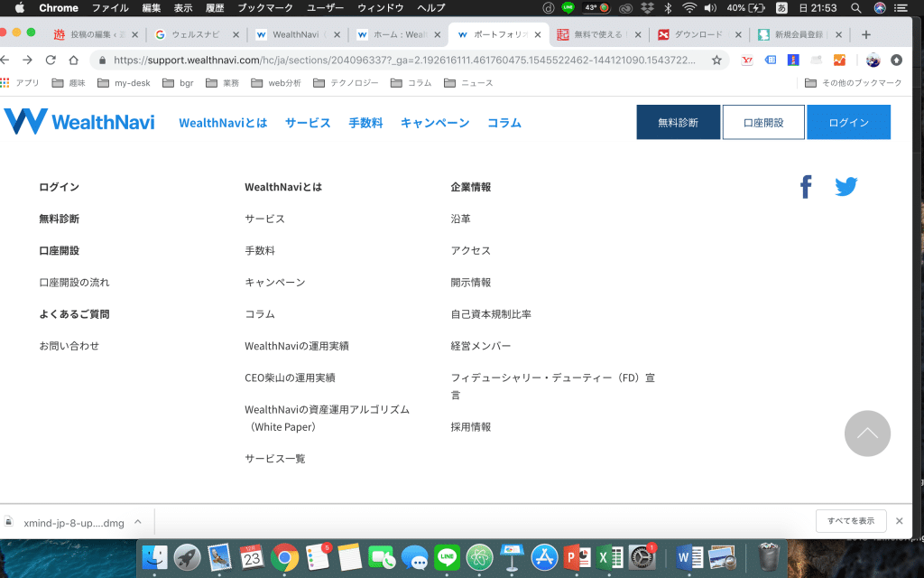Open Spotlight search in the menu bar

[x=855, y=7]
